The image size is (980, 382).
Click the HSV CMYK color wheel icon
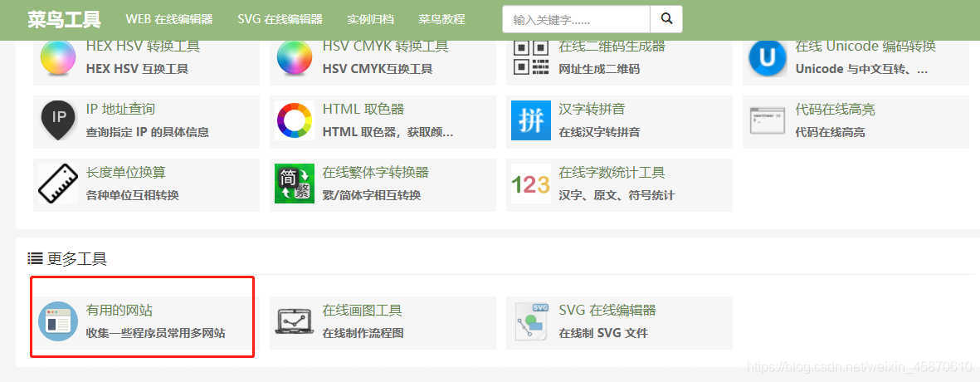295,58
